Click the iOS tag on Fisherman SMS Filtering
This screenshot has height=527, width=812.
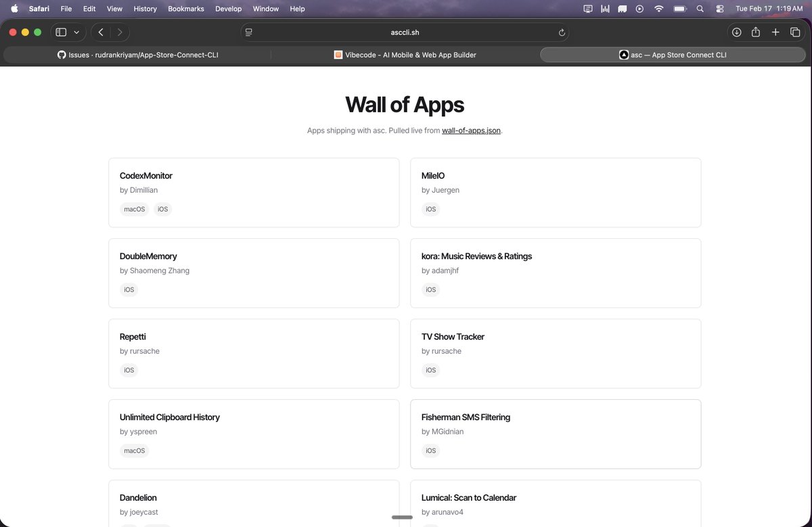click(x=430, y=451)
